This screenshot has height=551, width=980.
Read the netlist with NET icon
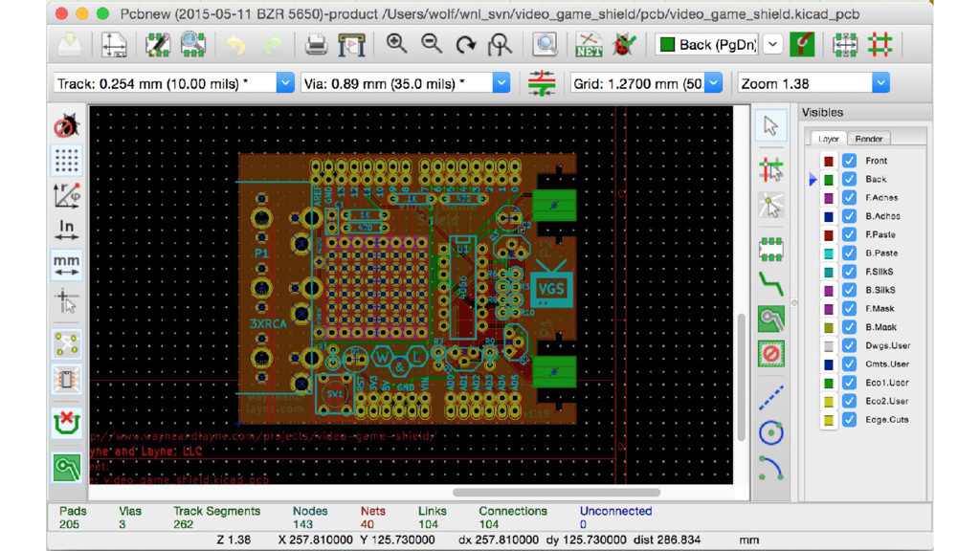click(589, 45)
